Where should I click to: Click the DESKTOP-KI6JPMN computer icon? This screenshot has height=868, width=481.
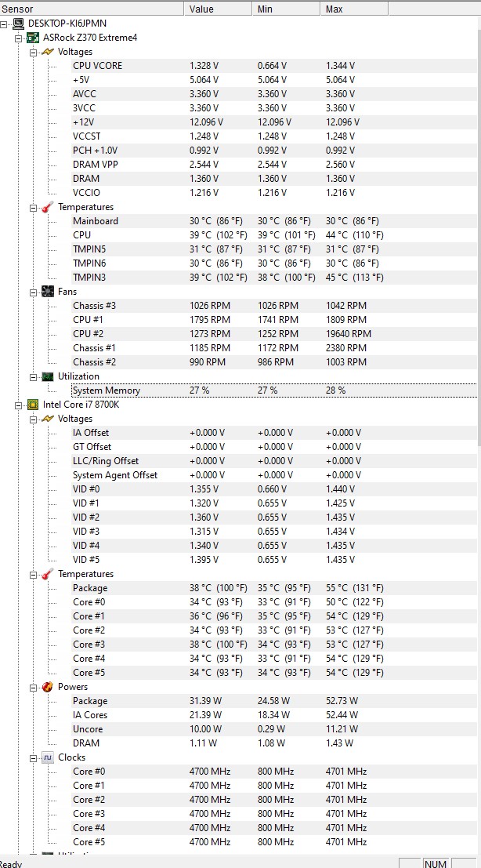19,23
